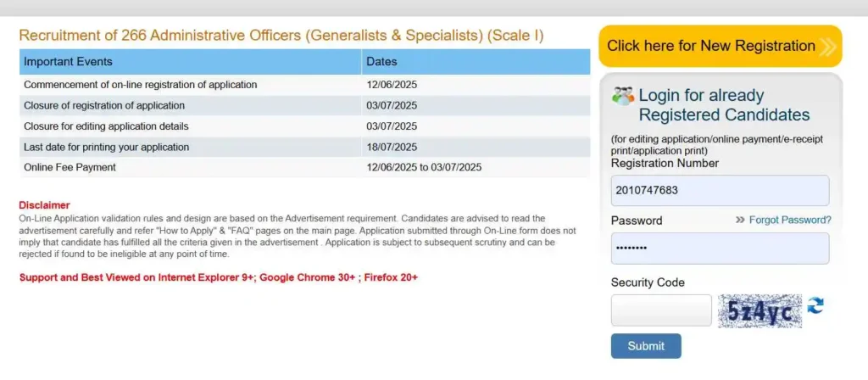The height and width of the screenshot is (380, 868).
Task: Click the date 12/06/2025 for commencement
Action: pos(392,85)
